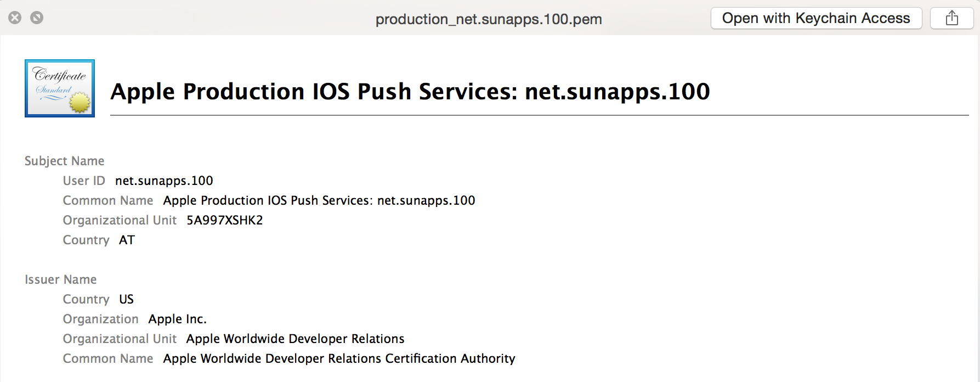Click the Certification Authority common name value
Image resolution: width=980 pixels, height=382 pixels.
[x=339, y=358]
